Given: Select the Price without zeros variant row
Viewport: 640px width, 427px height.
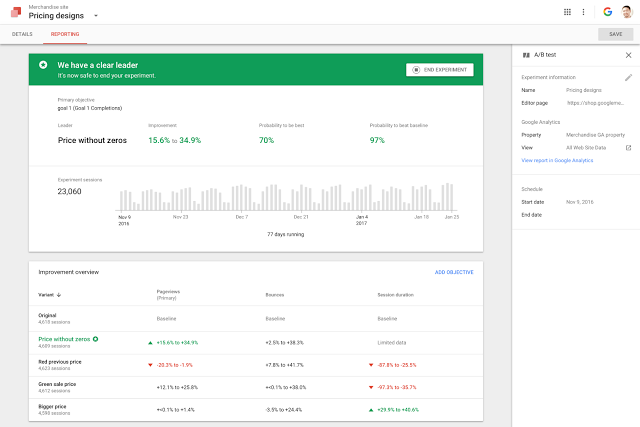Looking at the screenshot, I should pyautogui.click(x=63, y=340).
